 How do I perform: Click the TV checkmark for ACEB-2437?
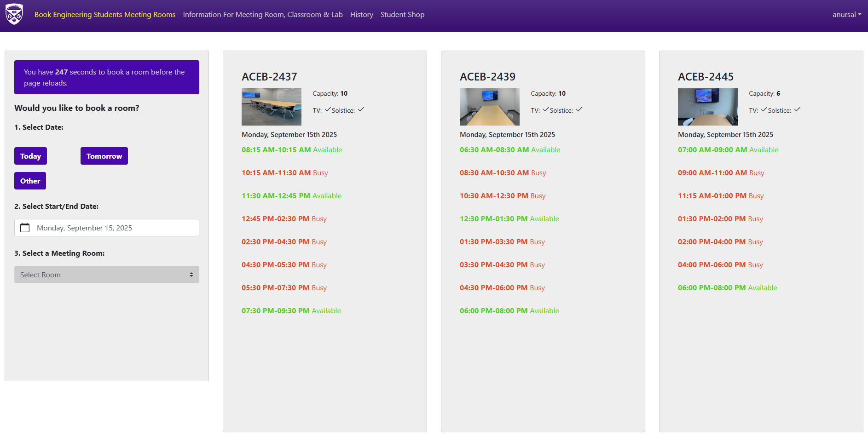[328, 109]
